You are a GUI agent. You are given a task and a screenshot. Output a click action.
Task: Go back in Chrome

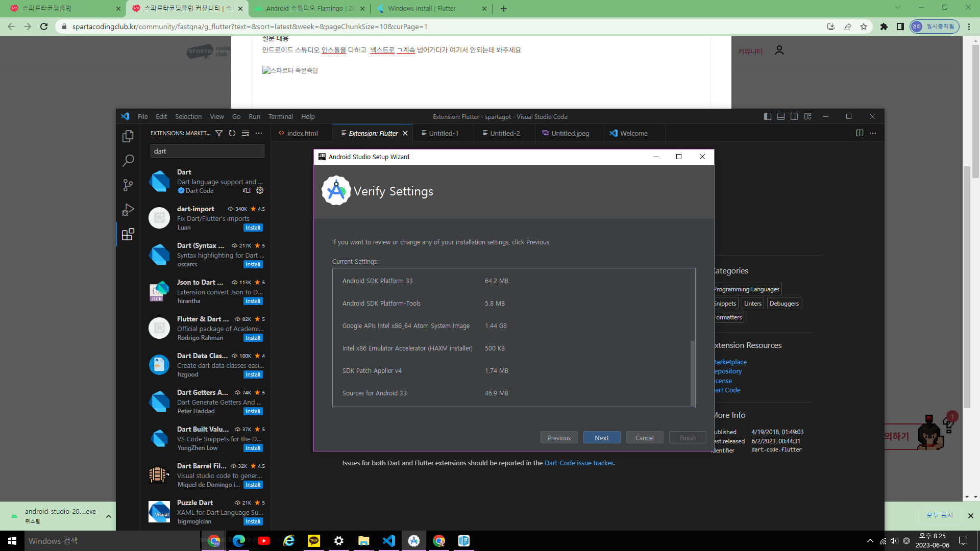pyautogui.click(x=11, y=27)
